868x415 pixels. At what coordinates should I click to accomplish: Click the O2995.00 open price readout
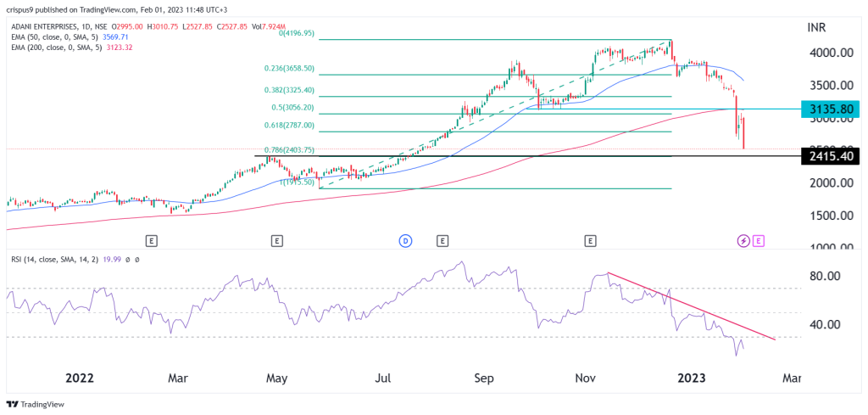tap(129, 26)
